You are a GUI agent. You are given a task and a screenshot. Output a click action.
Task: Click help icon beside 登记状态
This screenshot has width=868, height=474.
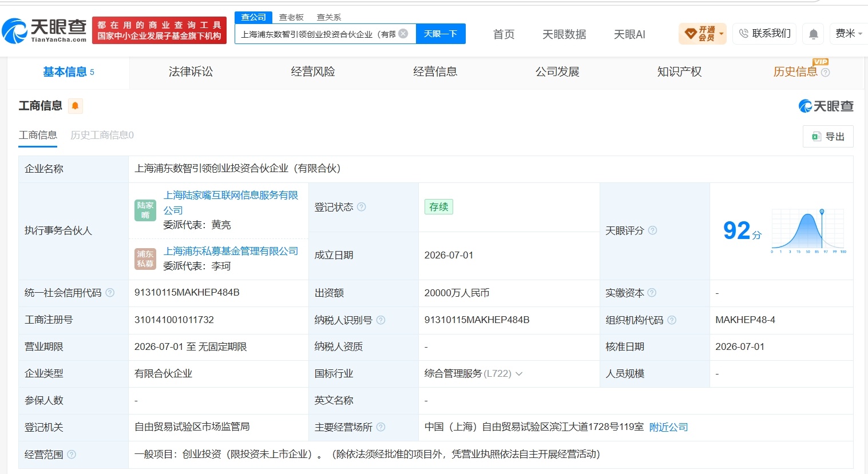click(x=362, y=207)
